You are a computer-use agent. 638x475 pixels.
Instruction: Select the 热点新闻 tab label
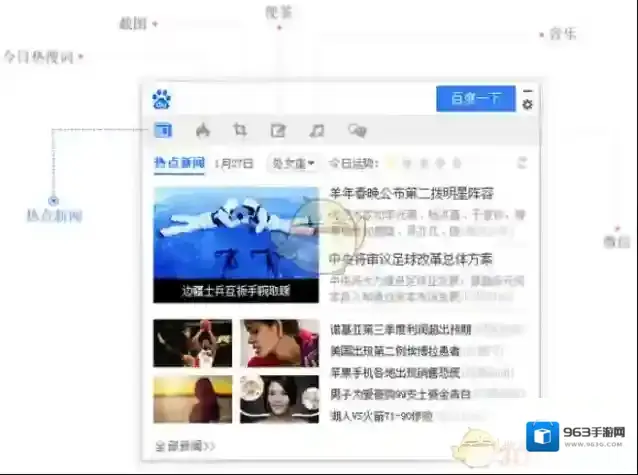click(x=179, y=163)
